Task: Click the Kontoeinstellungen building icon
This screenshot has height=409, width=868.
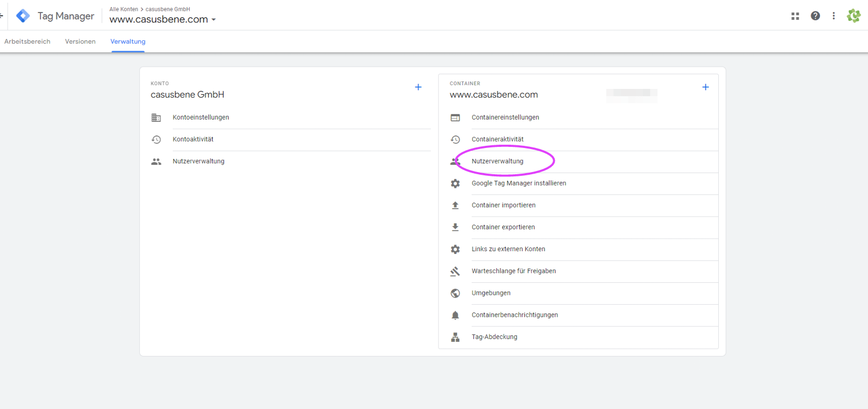Action: [x=156, y=117]
